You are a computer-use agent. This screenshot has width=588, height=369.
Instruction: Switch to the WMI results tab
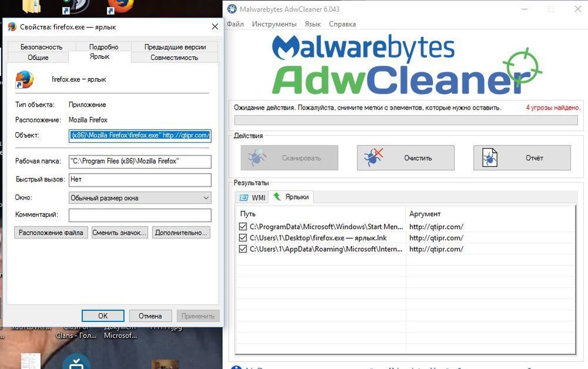pyautogui.click(x=252, y=198)
